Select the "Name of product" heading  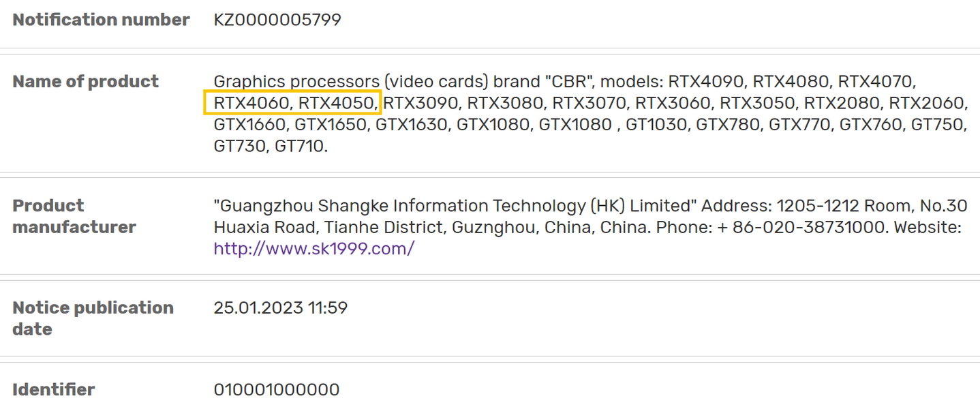[x=86, y=82]
